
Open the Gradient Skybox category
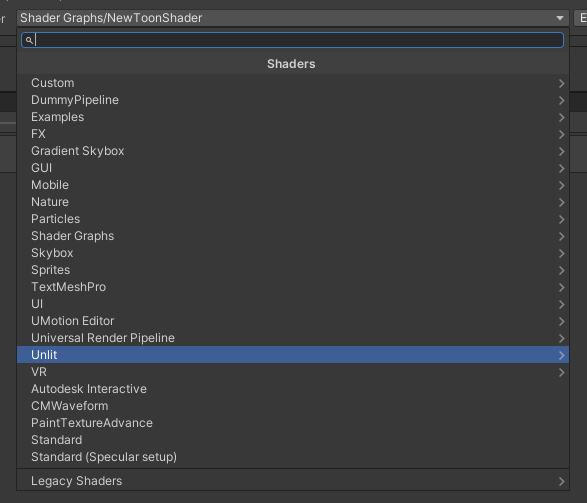tap(293, 151)
